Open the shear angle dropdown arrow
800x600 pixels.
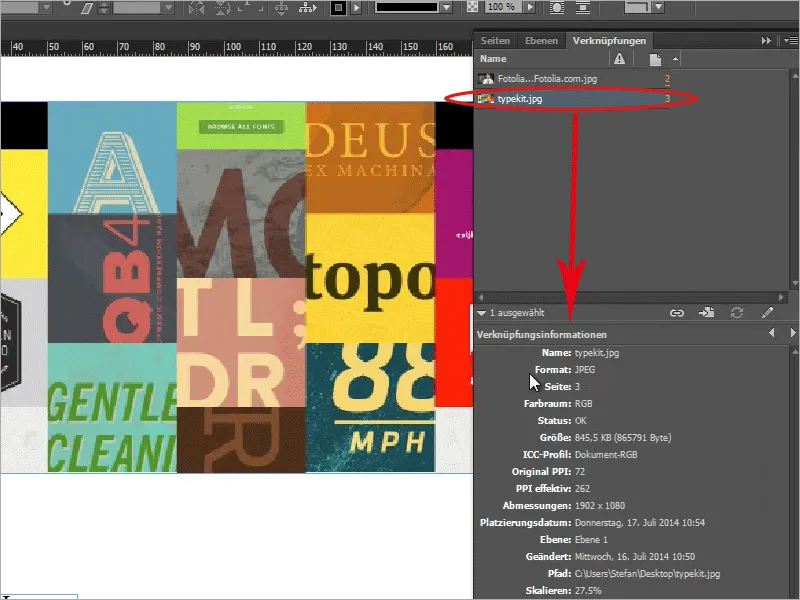click(168, 8)
